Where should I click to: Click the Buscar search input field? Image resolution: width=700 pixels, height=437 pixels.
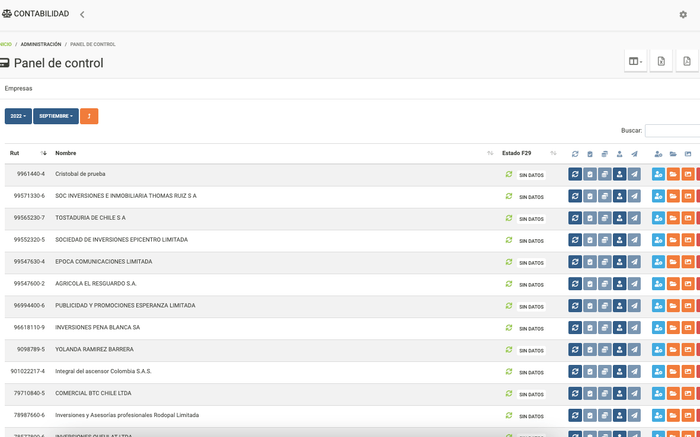[x=672, y=130]
